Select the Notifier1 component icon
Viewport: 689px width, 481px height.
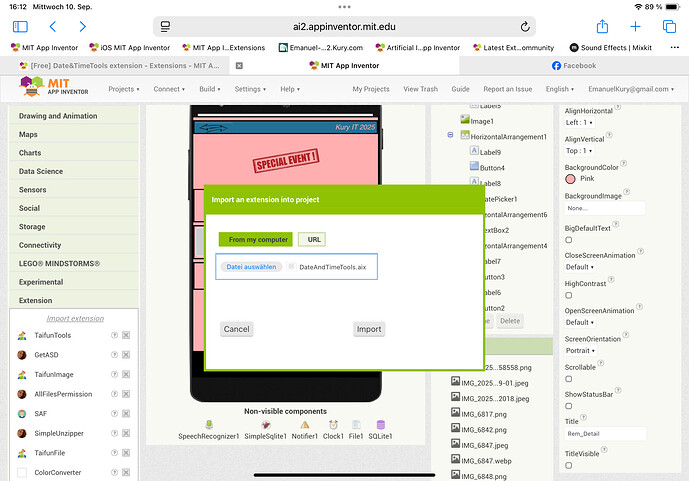coord(305,424)
